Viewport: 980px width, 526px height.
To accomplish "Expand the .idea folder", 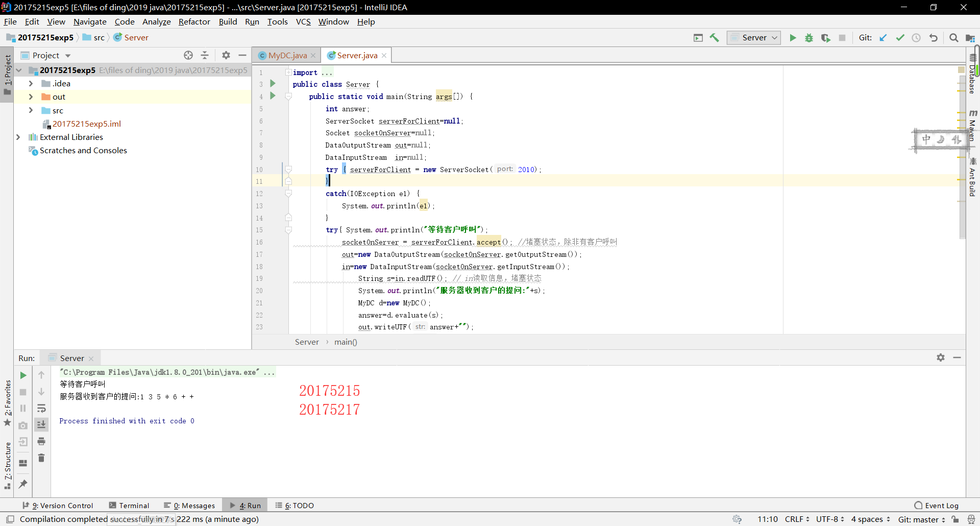I will (x=31, y=83).
